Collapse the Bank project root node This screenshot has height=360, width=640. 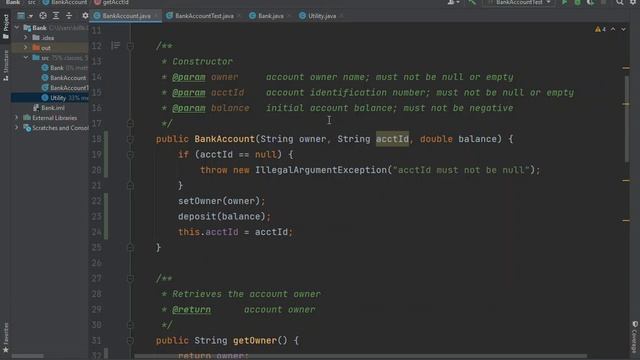tap(17, 28)
